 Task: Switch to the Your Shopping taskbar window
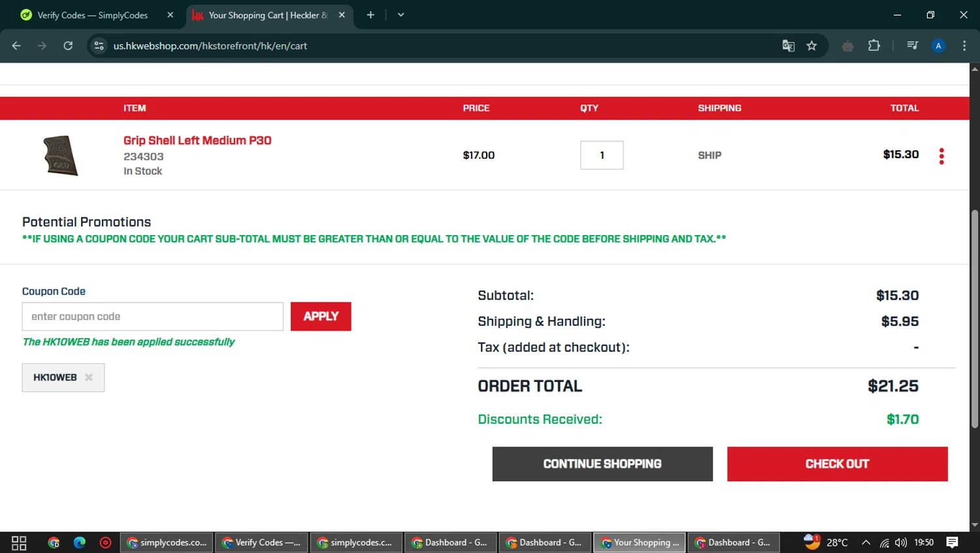pyautogui.click(x=640, y=543)
